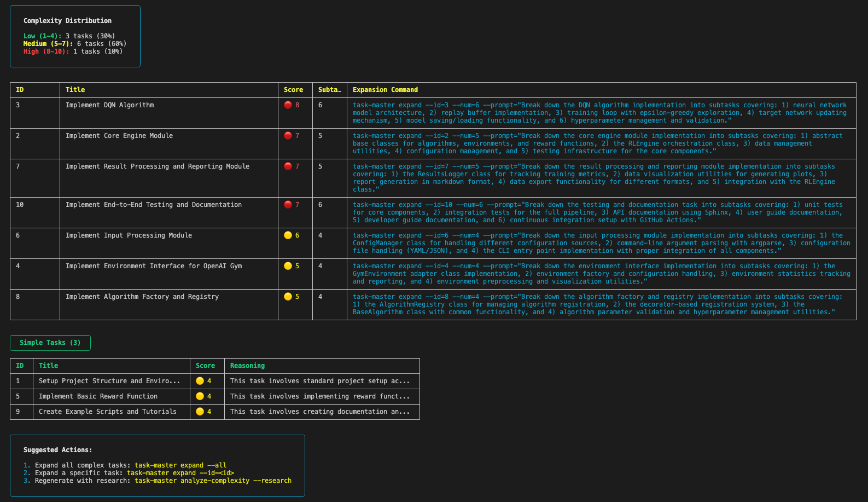Click the Simple Tasks (3) label
868x502 pixels.
[50, 343]
